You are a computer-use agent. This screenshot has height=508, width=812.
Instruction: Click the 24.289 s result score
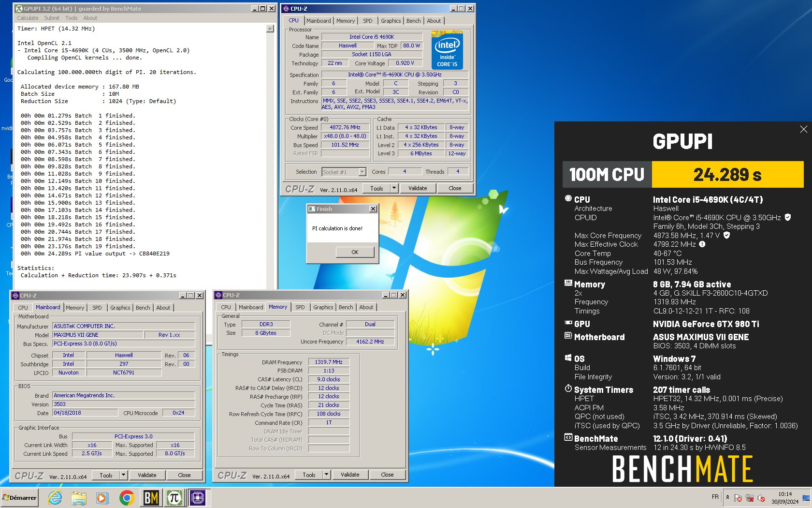[x=727, y=174]
